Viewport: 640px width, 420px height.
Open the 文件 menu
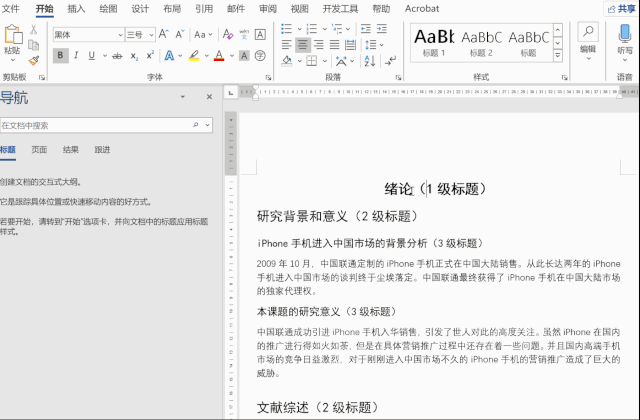[10, 9]
